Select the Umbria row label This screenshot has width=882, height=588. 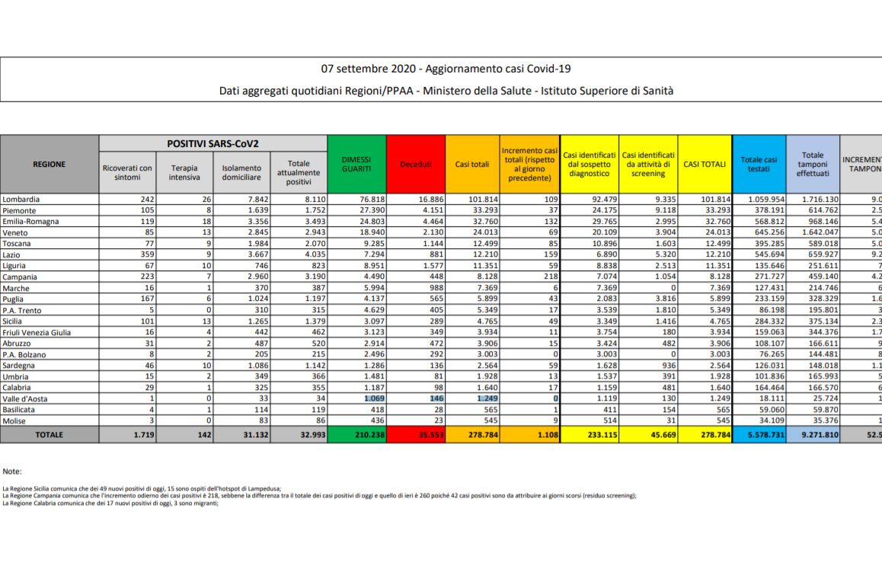pos(15,376)
